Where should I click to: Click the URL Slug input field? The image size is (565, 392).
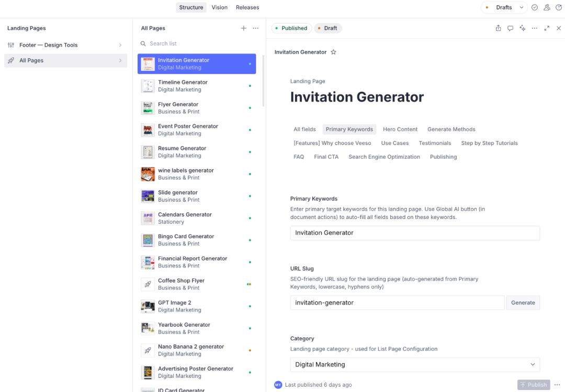397,303
